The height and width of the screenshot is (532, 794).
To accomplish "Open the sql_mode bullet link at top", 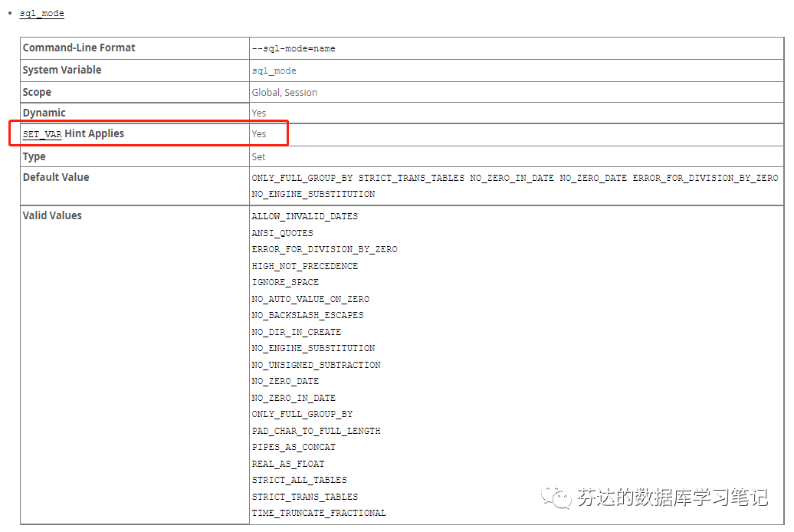I will click(41, 13).
